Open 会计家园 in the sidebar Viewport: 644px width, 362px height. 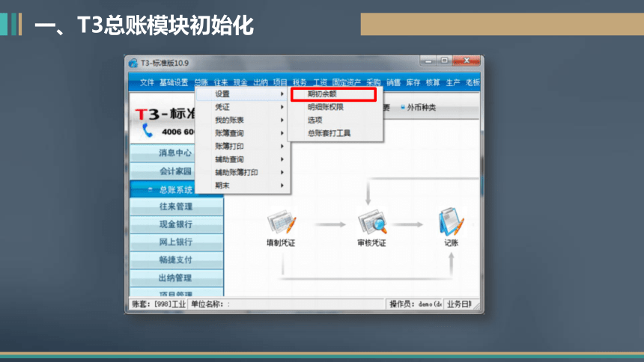(x=162, y=171)
